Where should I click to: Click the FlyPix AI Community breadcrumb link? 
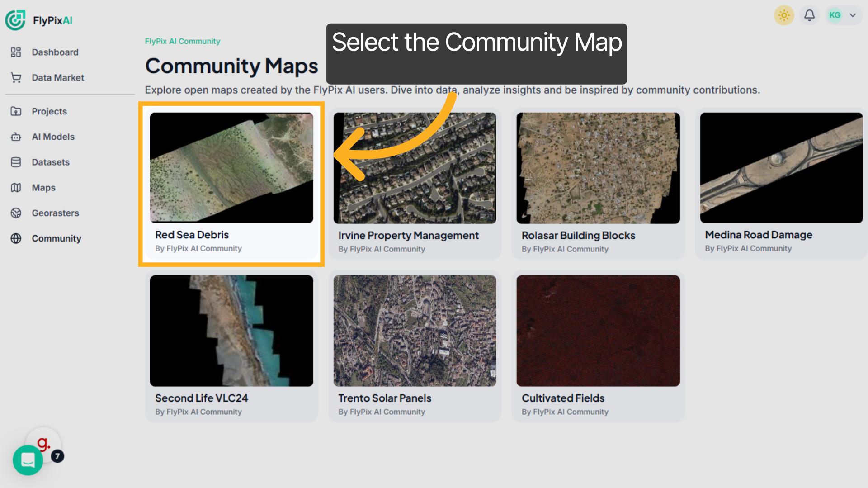pyautogui.click(x=183, y=41)
